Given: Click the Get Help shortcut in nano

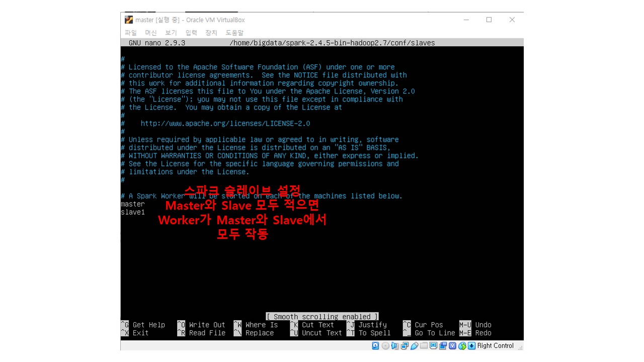Looking at the screenshot, I should [148, 325].
